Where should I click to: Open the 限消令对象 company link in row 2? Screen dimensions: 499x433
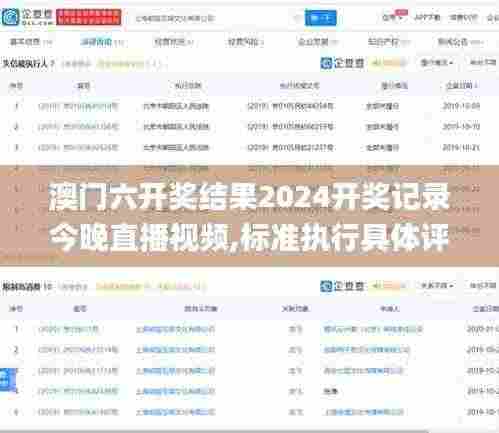pyautogui.click(x=175, y=350)
